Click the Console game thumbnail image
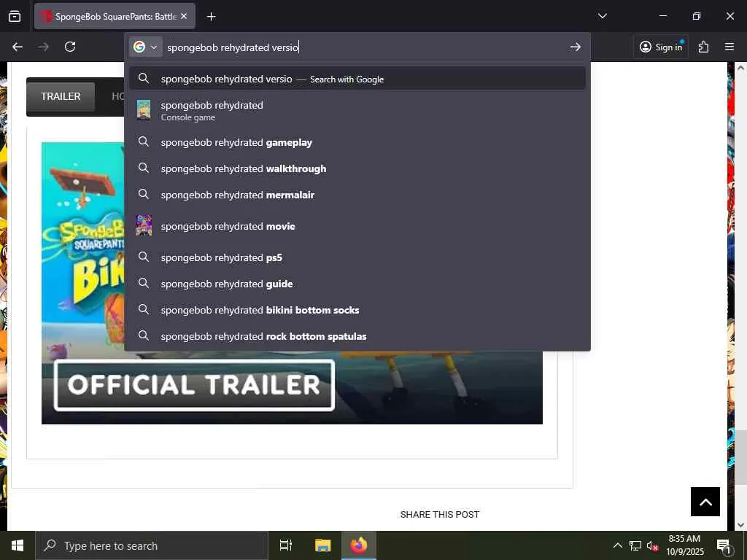The height and width of the screenshot is (560, 747). pos(144,110)
